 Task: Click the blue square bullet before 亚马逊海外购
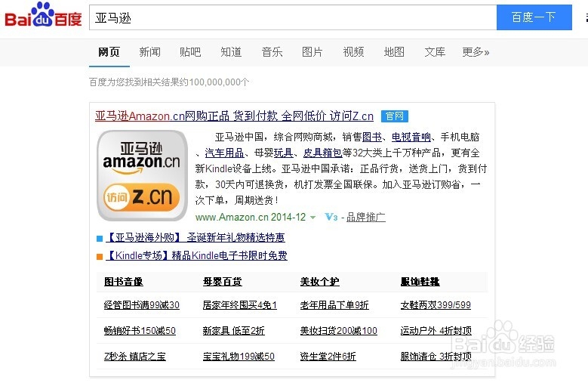[x=100, y=239]
